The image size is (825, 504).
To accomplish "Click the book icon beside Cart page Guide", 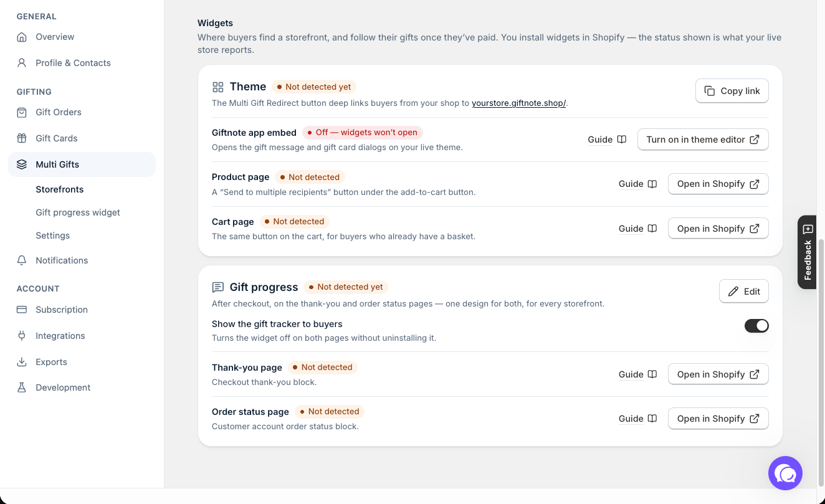I will (x=652, y=229).
